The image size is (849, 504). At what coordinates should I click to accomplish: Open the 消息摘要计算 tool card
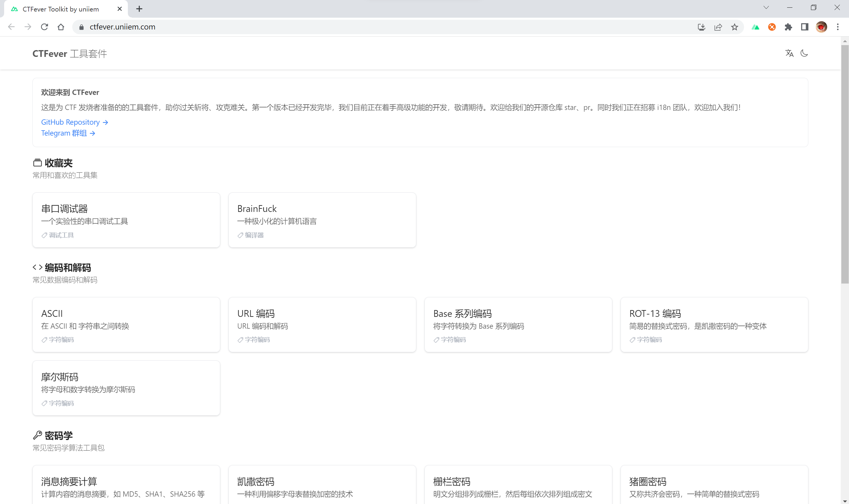click(126, 485)
